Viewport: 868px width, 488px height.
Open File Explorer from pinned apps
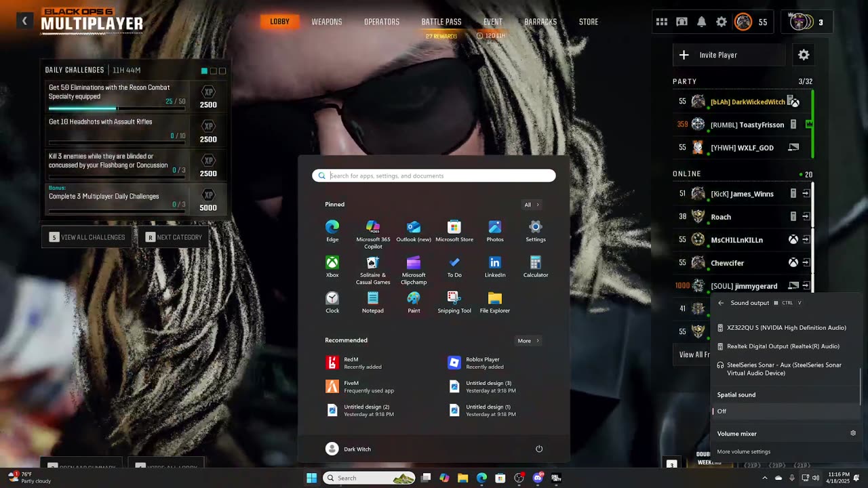(x=495, y=302)
